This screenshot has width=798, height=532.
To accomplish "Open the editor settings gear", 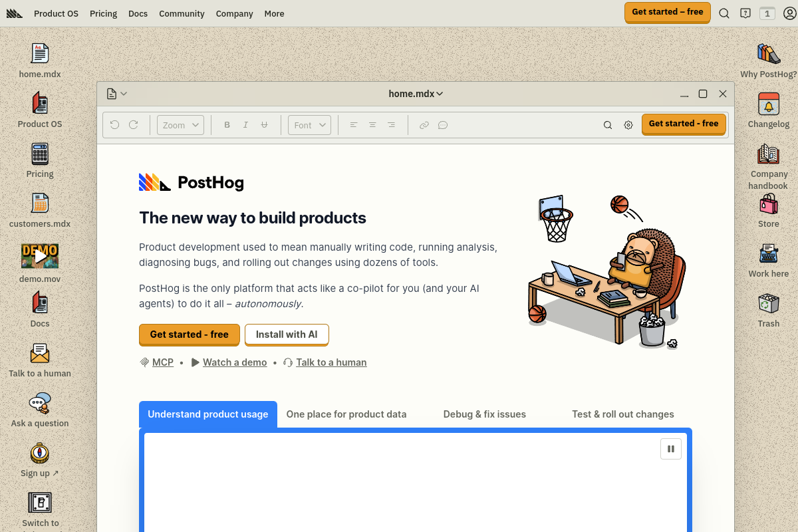I will 628,125.
